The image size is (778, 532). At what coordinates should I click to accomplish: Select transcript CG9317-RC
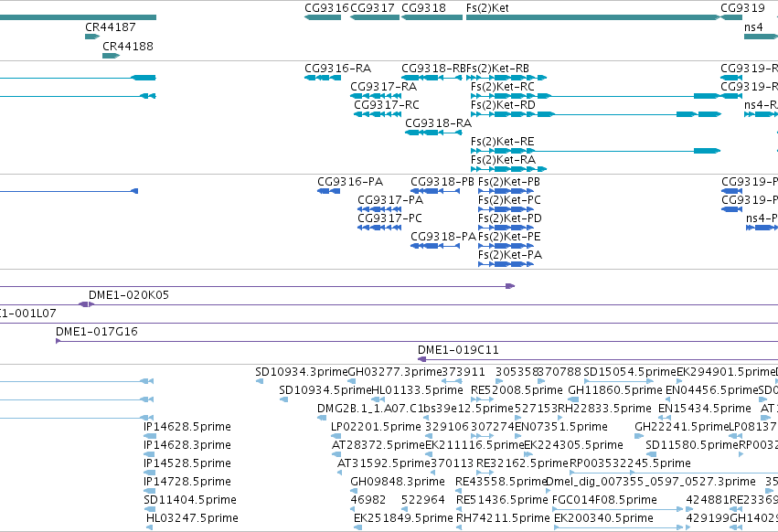pyautogui.click(x=378, y=114)
